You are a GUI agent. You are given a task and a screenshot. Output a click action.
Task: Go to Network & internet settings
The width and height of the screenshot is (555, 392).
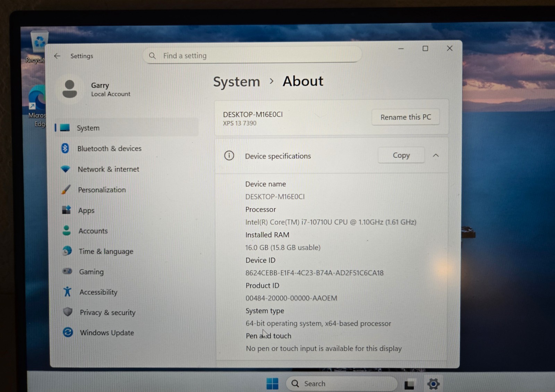pos(127,169)
